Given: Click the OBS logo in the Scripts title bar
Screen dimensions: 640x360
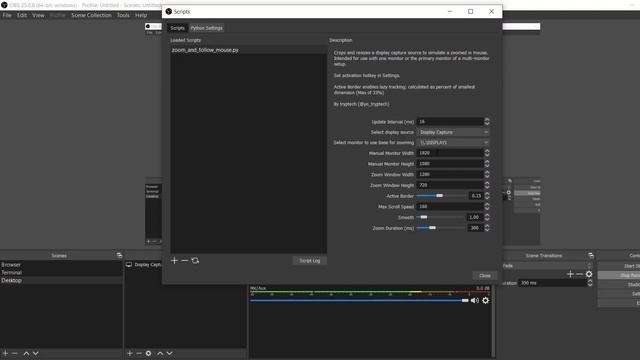Looking at the screenshot, I should [169, 11].
